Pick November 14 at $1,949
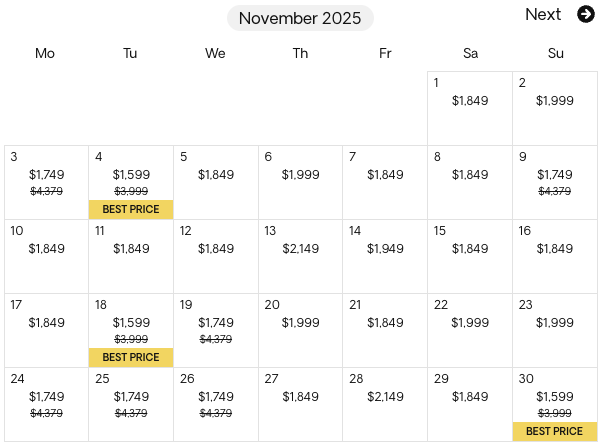The height and width of the screenshot is (446, 601). point(385,256)
